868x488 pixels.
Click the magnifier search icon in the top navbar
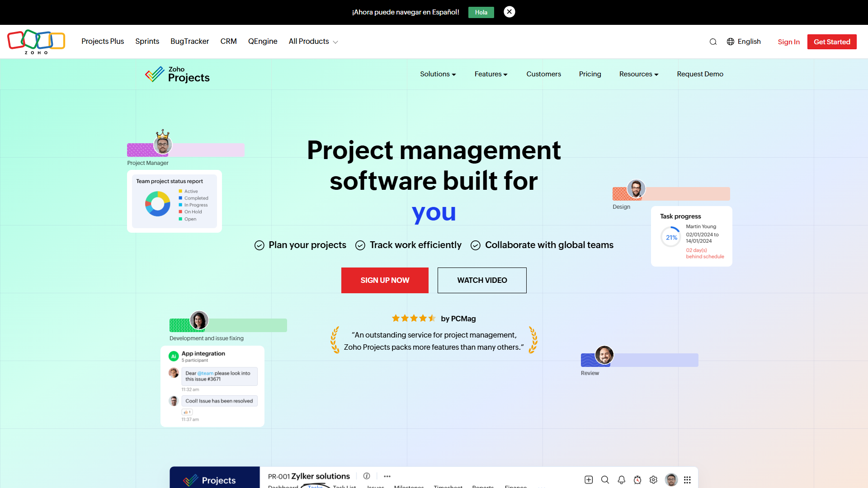pyautogui.click(x=713, y=42)
